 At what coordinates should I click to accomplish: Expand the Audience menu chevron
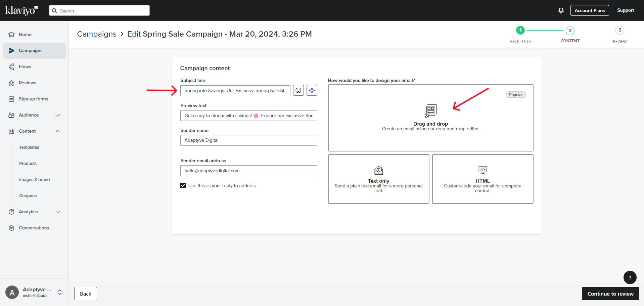(x=58, y=115)
